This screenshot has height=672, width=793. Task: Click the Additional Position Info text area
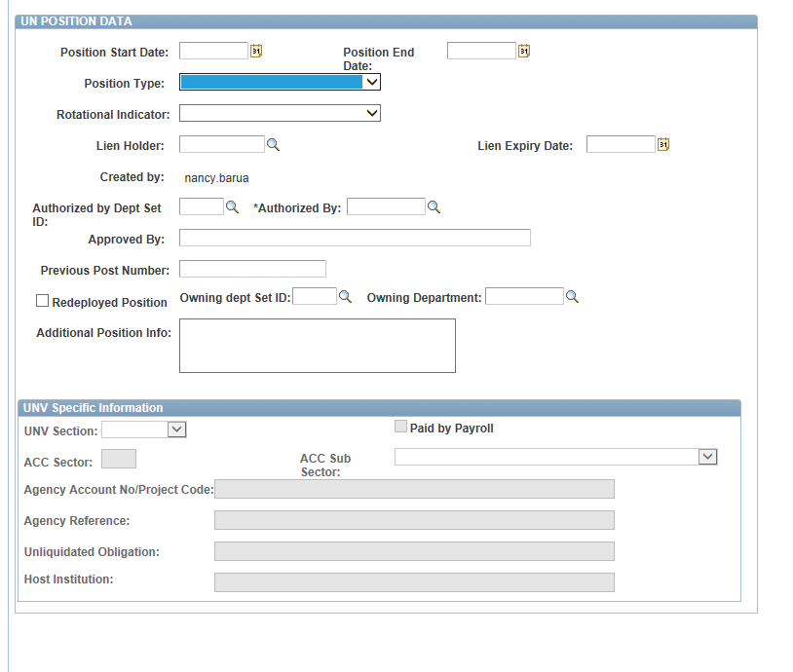(x=318, y=346)
